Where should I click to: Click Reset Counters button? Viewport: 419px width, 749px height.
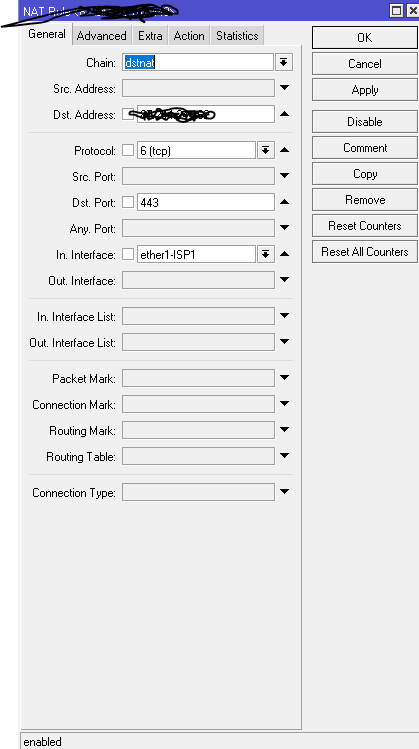[365, 226]
